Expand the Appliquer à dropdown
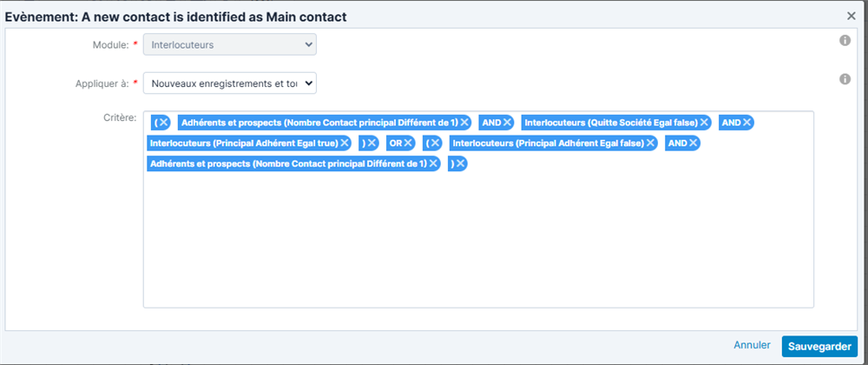The width and height of the screenshot is (868, 365). pyautogui.click(x=230, y=83)
